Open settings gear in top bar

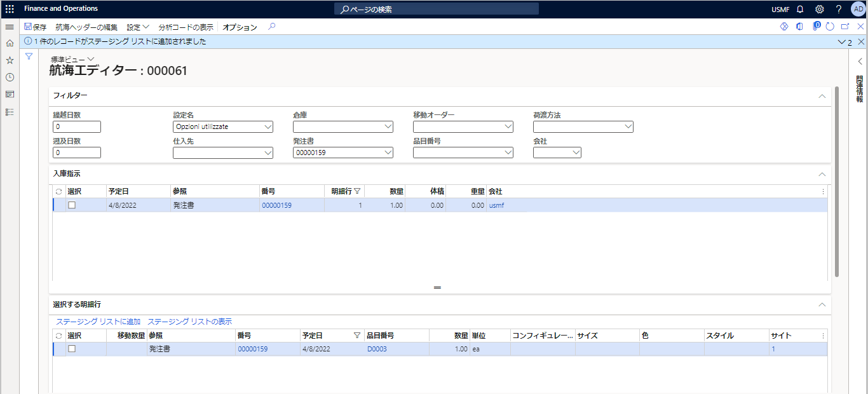tap(820, 9)
